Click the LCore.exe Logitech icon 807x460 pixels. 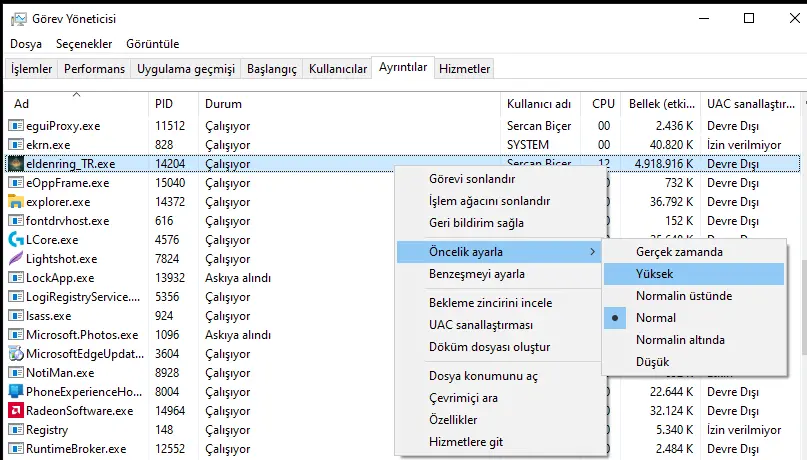[x=16, y=240]
